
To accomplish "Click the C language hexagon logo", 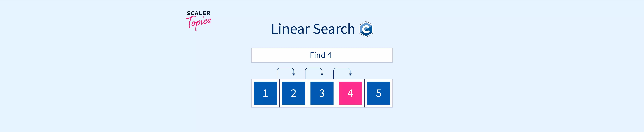I will point(366,29).
